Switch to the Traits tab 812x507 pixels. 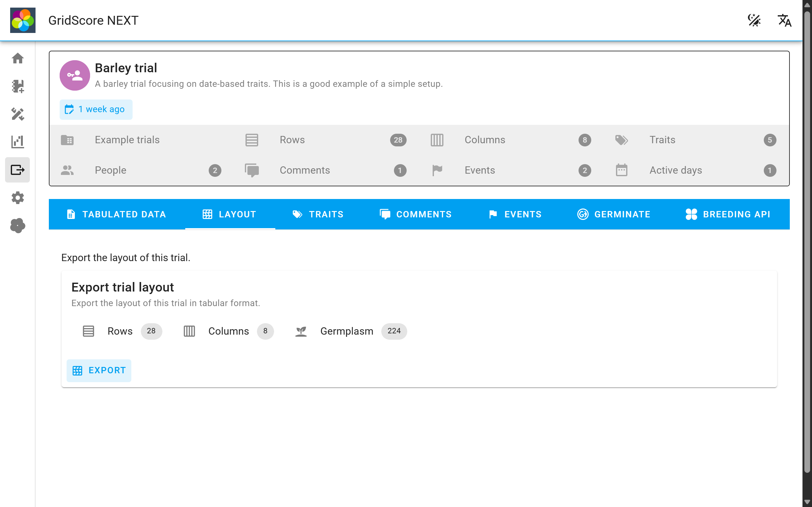pos(318,214)
